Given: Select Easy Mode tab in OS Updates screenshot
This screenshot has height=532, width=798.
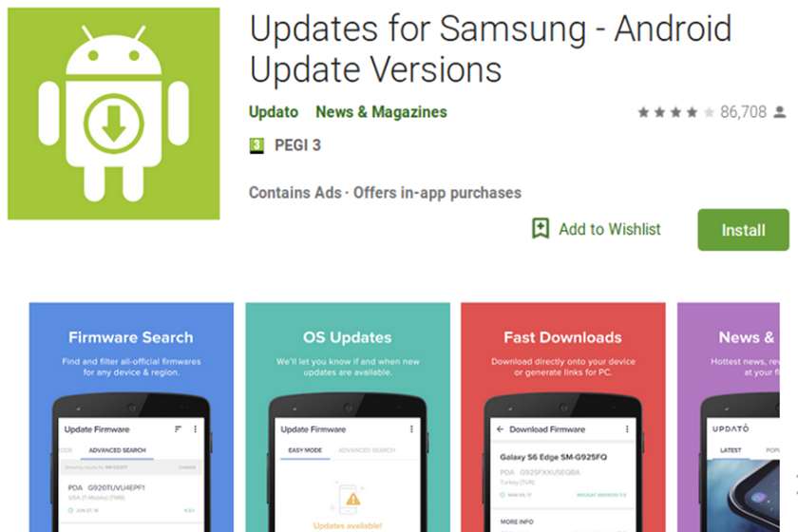Looking at the screenshot, I should 305,450.
